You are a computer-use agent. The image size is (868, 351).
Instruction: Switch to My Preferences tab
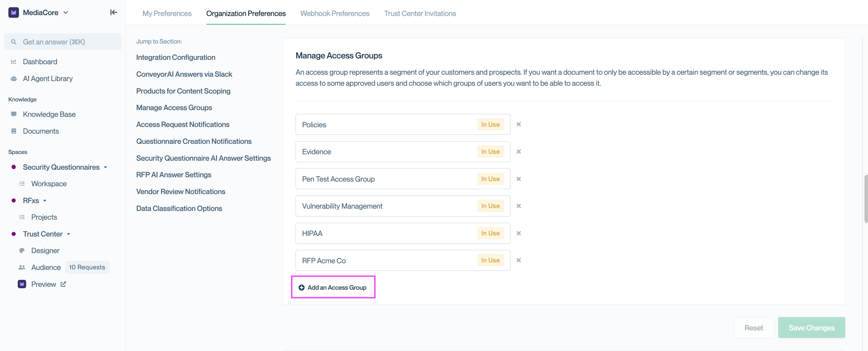click(167, 13)
